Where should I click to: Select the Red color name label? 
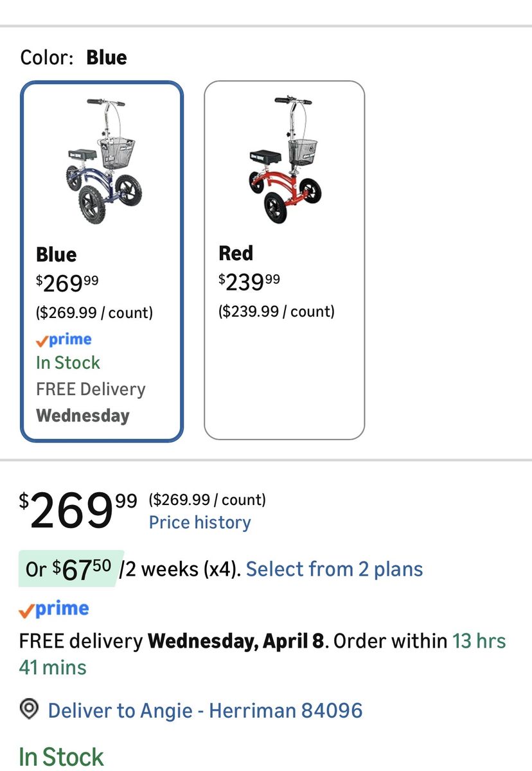click(x=236, y=253)
